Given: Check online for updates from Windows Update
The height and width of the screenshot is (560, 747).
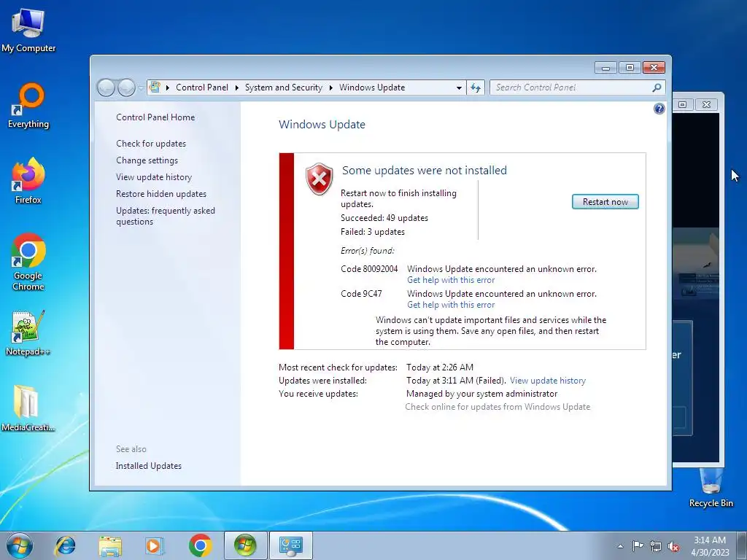Looking at the screenshot, I should tap(498, 407).
